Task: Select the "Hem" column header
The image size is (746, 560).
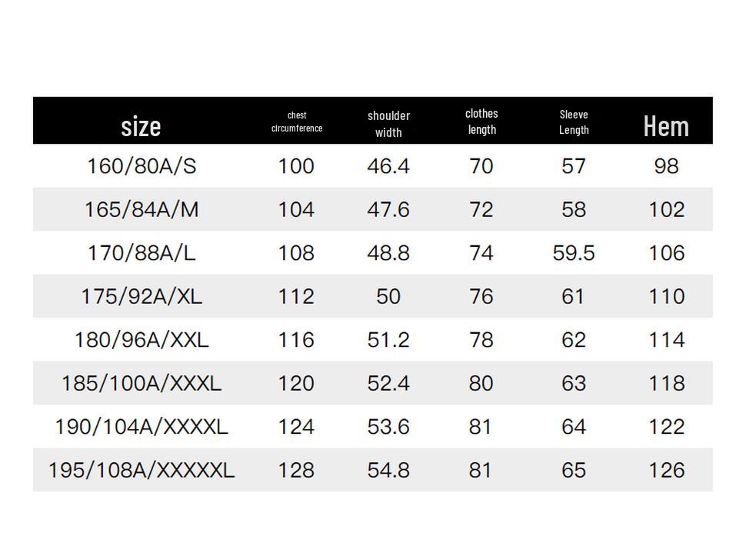Action: coord(665,126)
